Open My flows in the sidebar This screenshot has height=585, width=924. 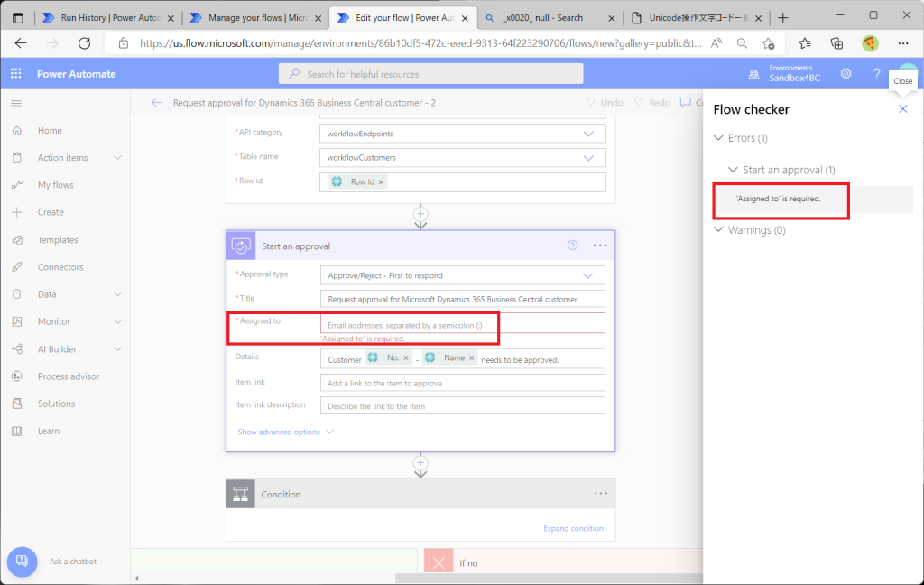[x=55, y=184]
